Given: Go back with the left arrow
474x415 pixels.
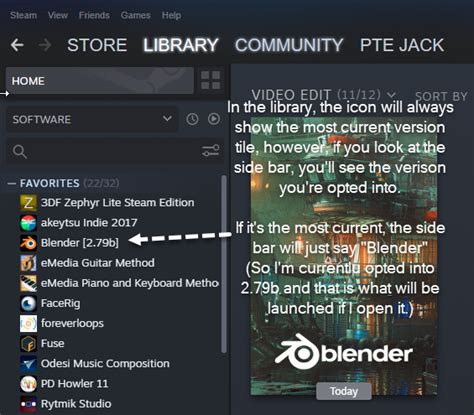Looking at the screenshot, I should 17,45.
